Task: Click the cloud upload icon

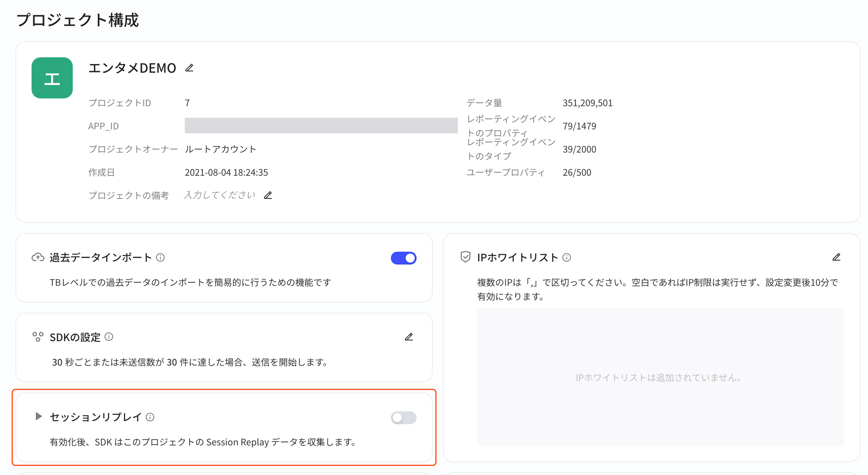Action: pyautogui.click(x=38, y=257)
